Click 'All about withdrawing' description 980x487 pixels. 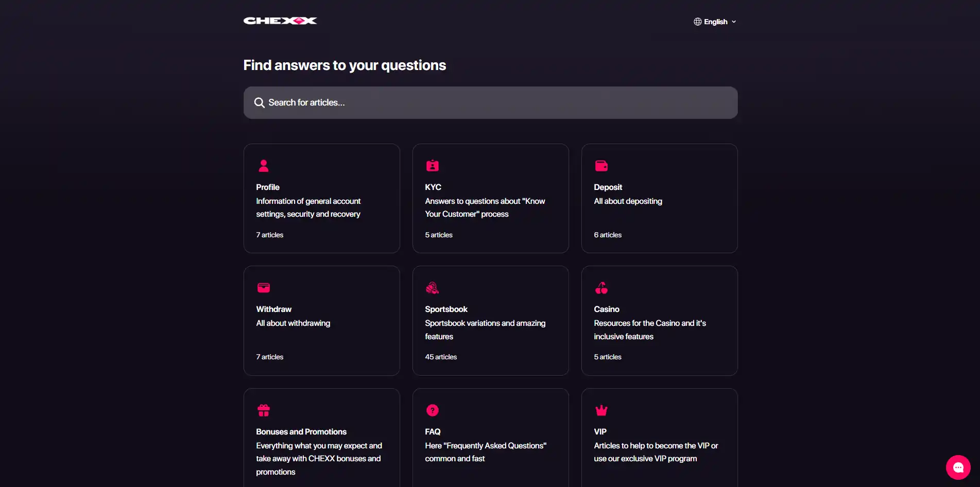pos(293,323)
